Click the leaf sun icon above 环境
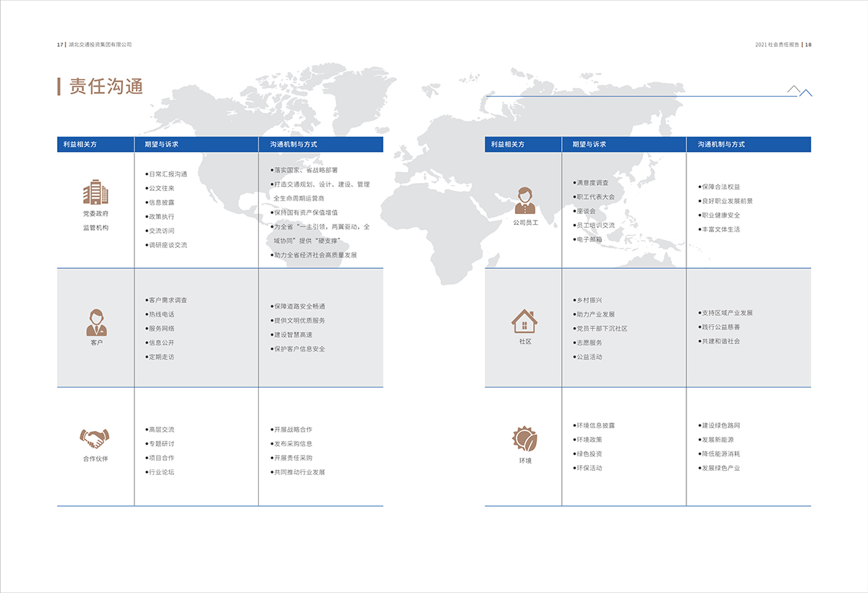The image size is (868, 593). click(524, 438)
